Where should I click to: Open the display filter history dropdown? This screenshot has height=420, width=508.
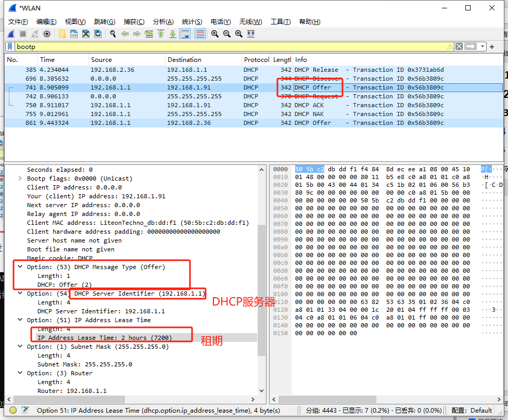483,47
